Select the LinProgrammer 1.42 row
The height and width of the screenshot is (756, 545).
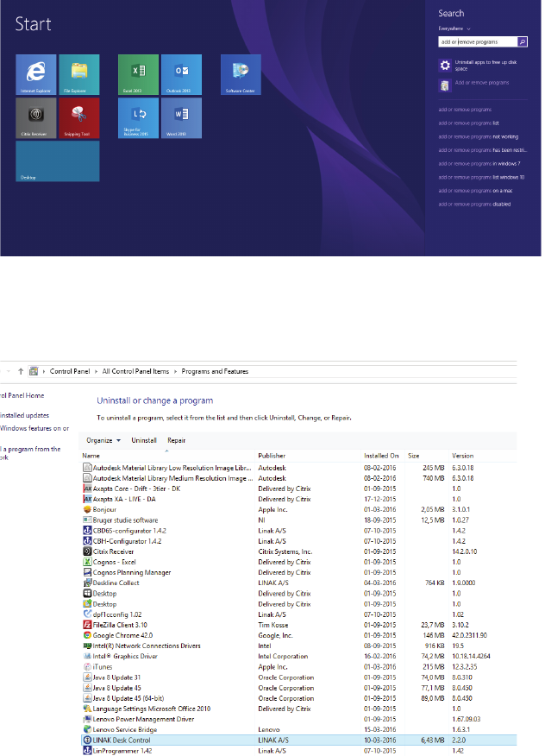coord(298,751)
